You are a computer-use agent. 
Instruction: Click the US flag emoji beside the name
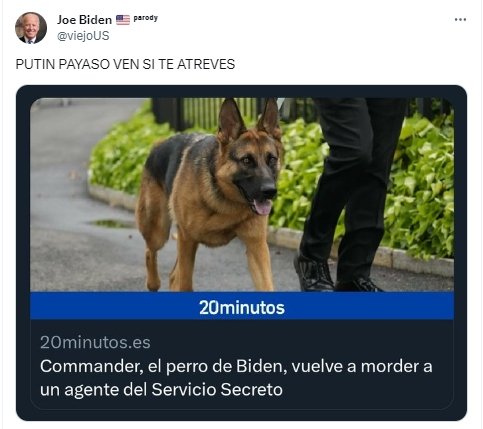123,20
